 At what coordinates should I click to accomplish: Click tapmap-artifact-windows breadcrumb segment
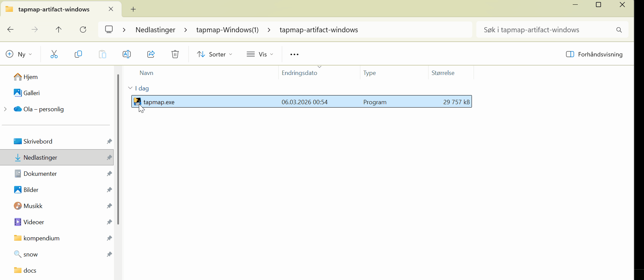pyautogui.click(x=319, y=30)
